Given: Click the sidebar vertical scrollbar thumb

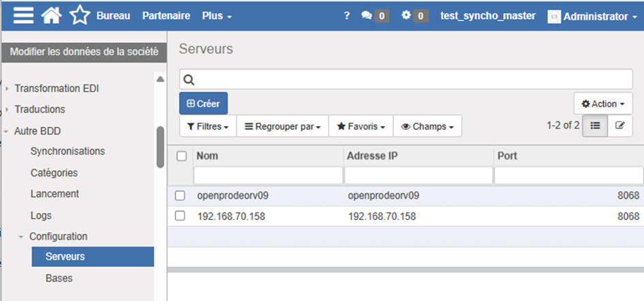Looking at the screenshot, I should [160, 146].
